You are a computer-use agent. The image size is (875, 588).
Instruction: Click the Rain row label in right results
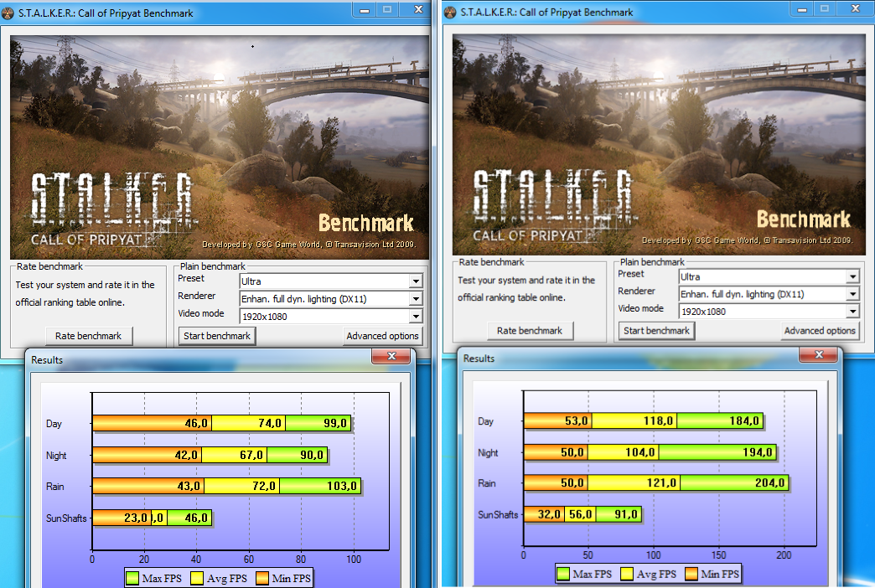tap(487, 483)
